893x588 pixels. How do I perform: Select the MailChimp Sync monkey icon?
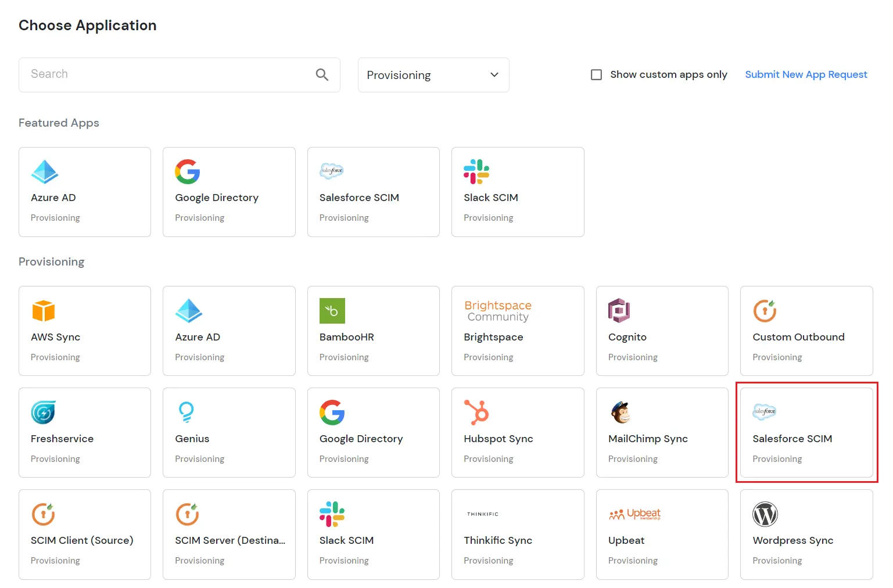point(621,413)
